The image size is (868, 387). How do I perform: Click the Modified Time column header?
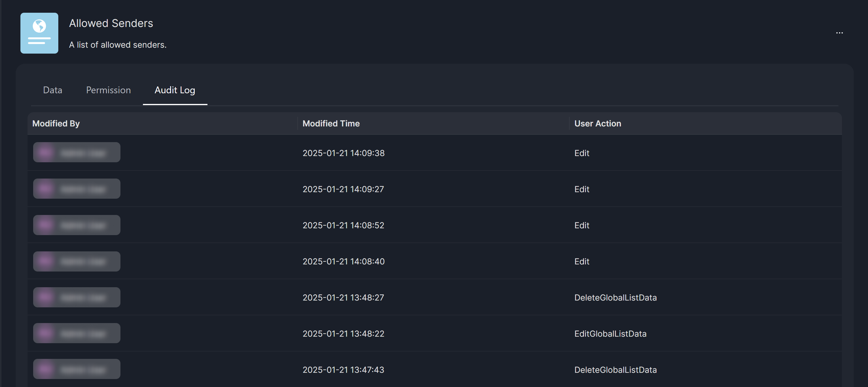(x=331, y=123)
